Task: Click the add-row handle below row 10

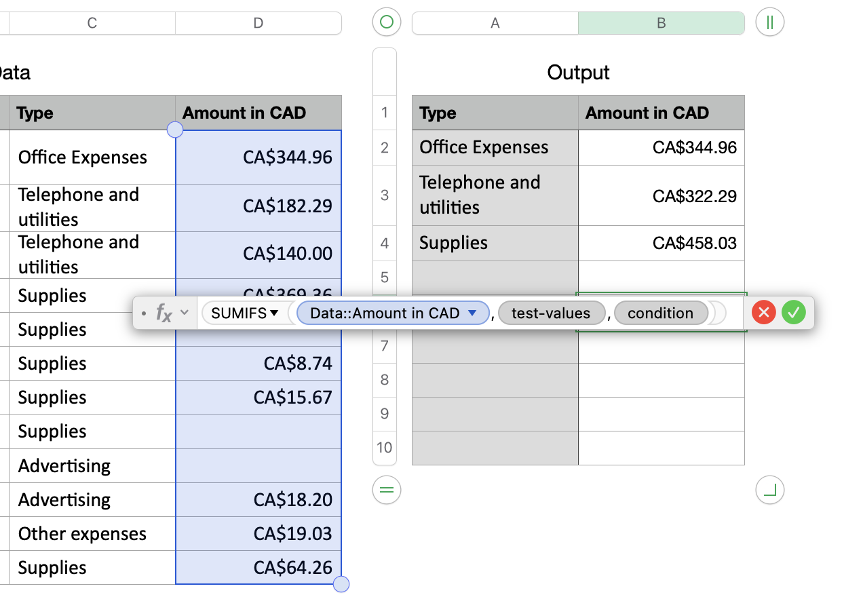Action: pos(386,490)
